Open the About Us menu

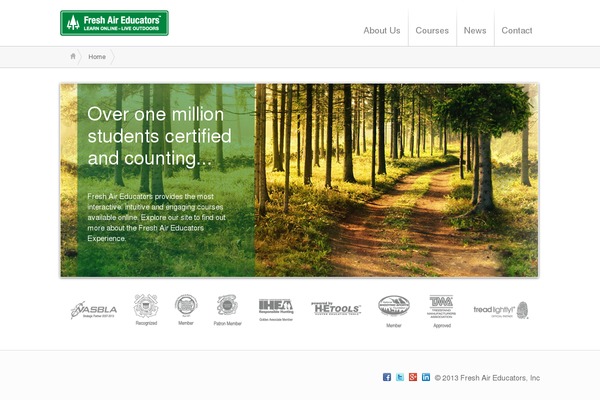pos(382,31)
